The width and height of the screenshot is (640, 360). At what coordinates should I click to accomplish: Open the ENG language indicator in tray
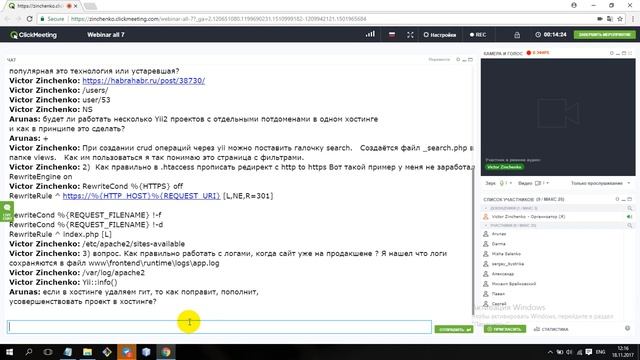pyautogui.click(x=600, y=352)
